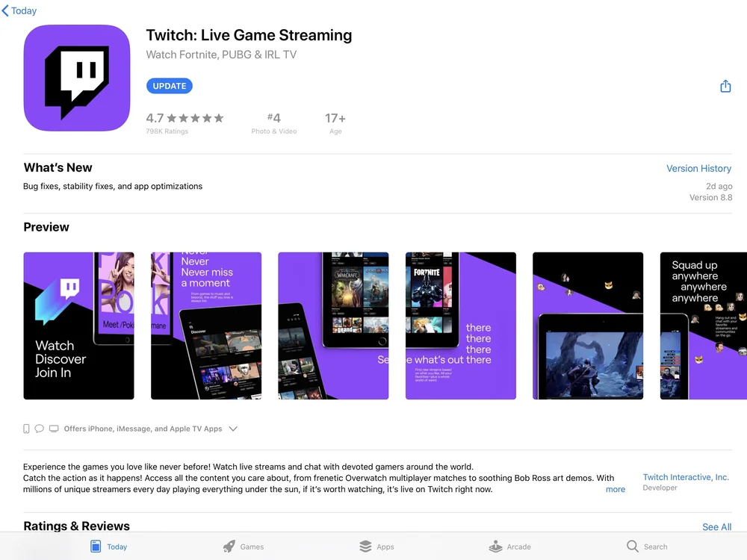Image resolution: width=747 pixels, height=560 pixels.
Task: Tap the Twitch app icon
Action: point(77,78)
